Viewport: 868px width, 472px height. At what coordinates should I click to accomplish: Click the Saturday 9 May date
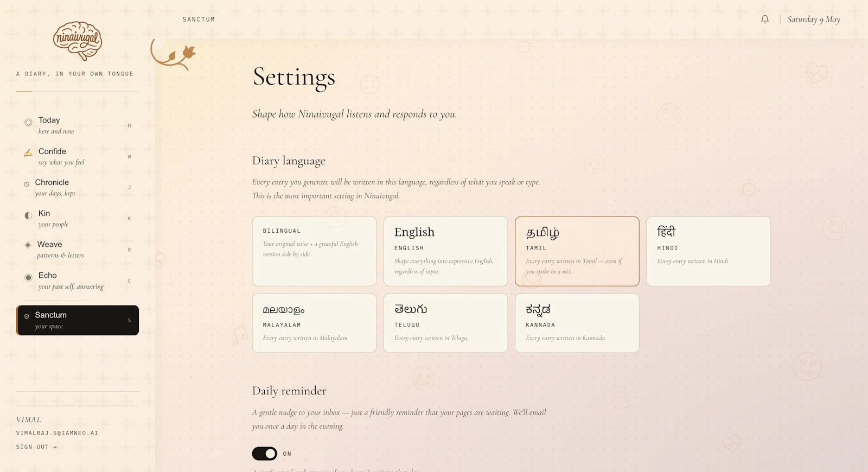[814, 20]
